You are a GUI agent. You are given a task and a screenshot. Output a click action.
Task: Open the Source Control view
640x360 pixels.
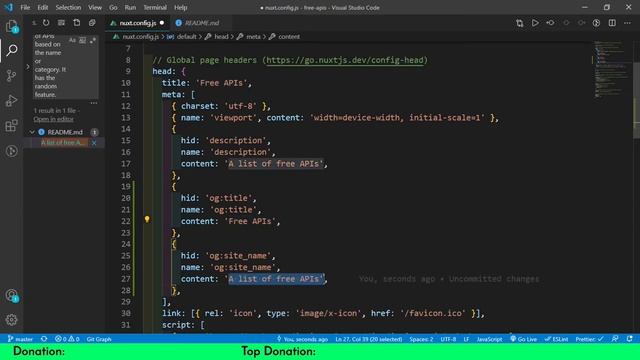coord(12,76)
